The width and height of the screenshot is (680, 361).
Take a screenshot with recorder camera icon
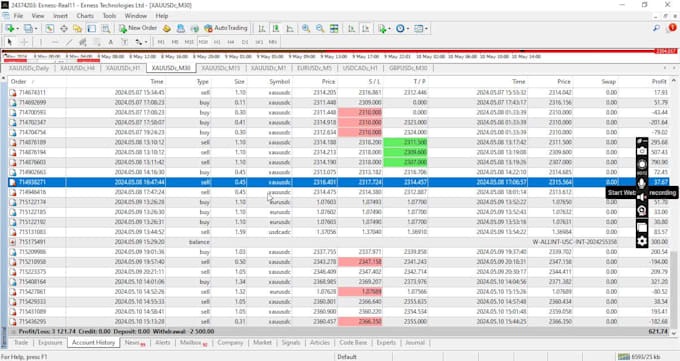click(x=642, y=151)
